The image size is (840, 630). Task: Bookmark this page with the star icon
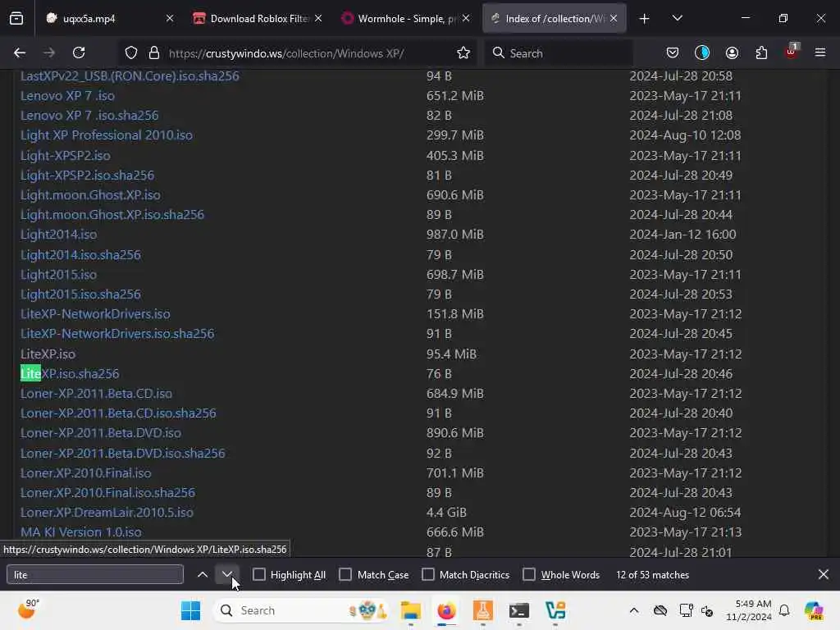[463, 52]
